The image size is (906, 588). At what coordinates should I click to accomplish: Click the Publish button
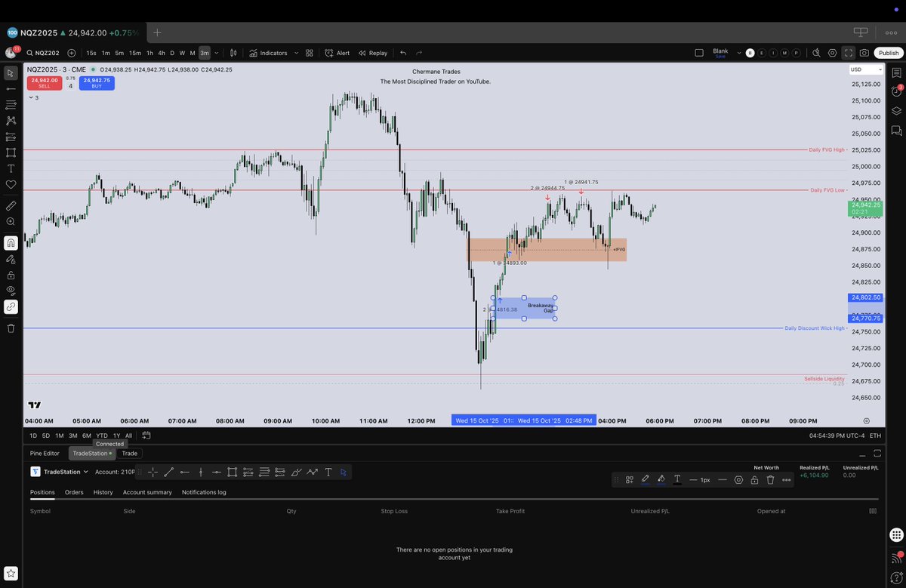click(888, 53)
